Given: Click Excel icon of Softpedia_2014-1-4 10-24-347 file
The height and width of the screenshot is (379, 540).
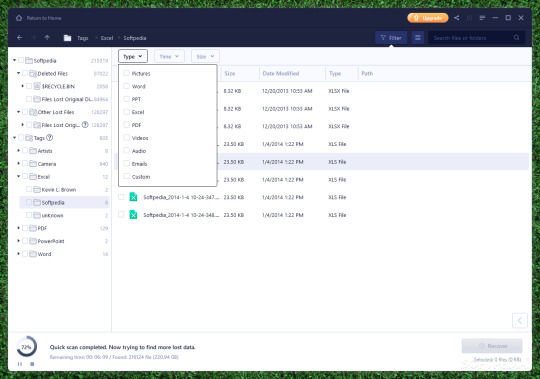Looking at the screenshot, I should click(x=133, y=197).
